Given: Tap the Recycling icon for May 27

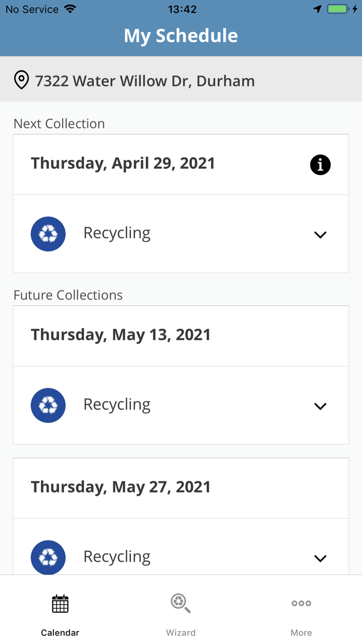Looking at the screenshot, I should [x=48, y=558].
